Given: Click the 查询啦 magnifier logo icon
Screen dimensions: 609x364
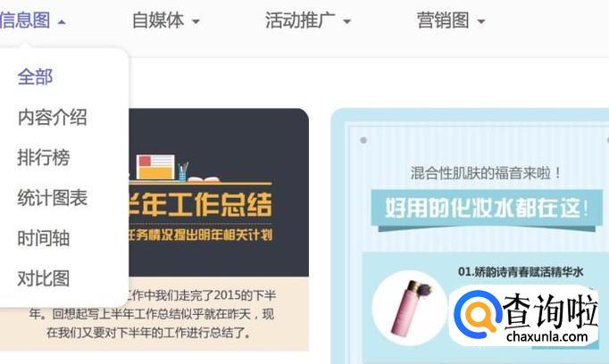Looking at the screenshot, I should (478, 313).
